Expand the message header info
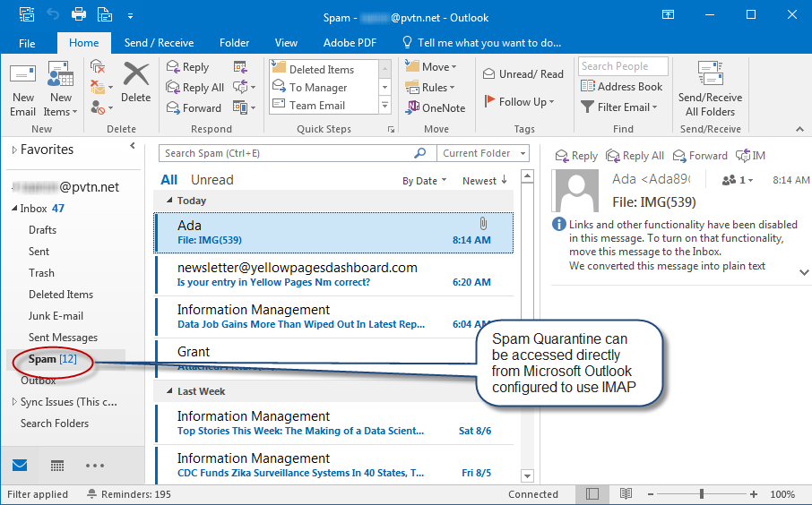This screenshot has height=505, width=812. [x=804, y=272]
